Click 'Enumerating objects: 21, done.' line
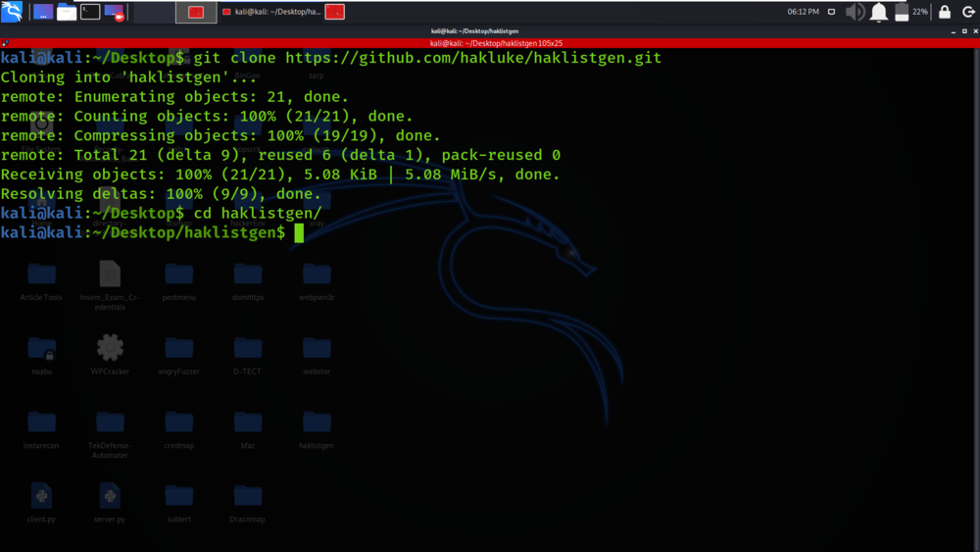 (174, 97)
